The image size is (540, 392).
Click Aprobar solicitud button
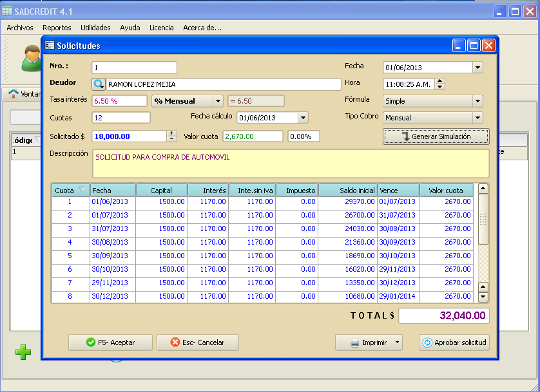pyautogui.click(x=454, y=342)
